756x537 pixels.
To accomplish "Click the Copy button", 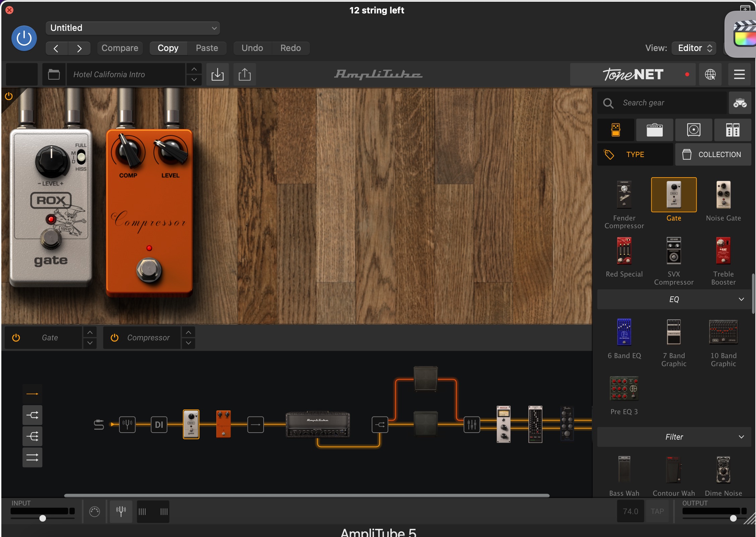I will click(168, 48).
